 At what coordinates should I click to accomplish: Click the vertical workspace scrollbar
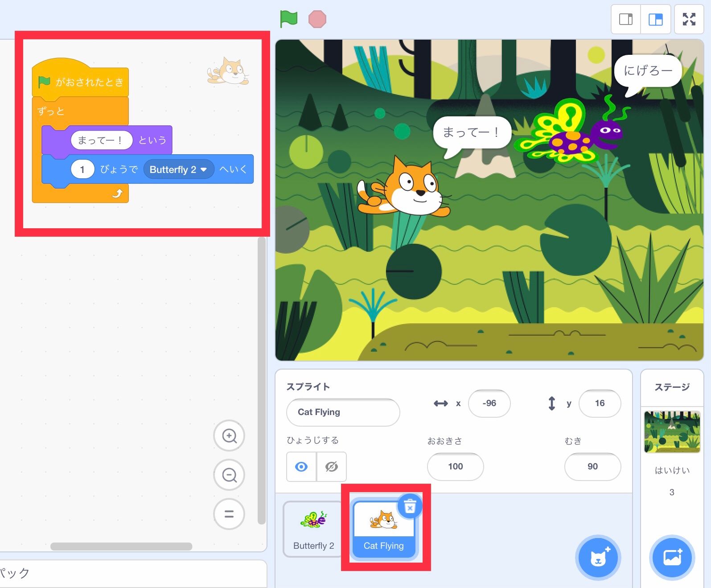pos(262,381)
